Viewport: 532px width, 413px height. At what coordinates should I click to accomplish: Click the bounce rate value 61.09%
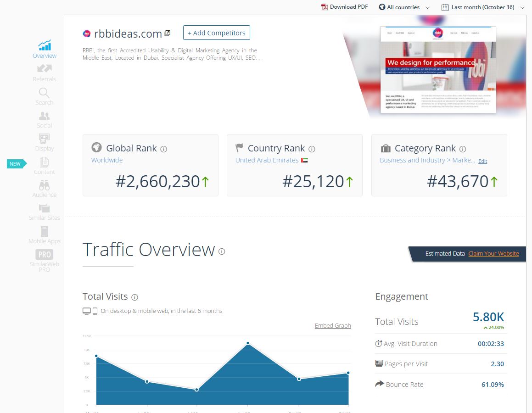point(493,385)
